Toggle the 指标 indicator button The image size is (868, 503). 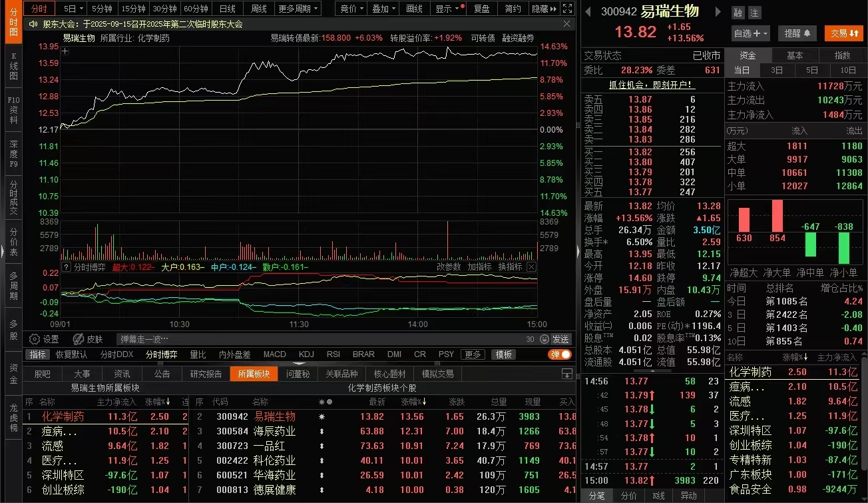click(x=38, y=354)
